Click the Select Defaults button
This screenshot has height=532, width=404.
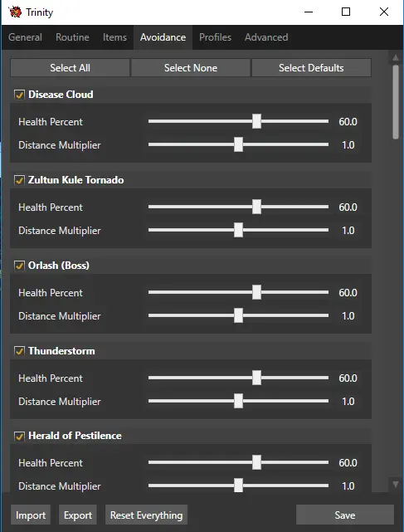click(311, 68)
